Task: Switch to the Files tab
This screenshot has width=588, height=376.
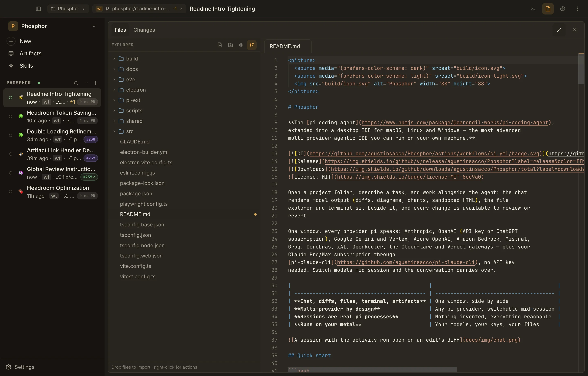Action: [x=120, y=30]
